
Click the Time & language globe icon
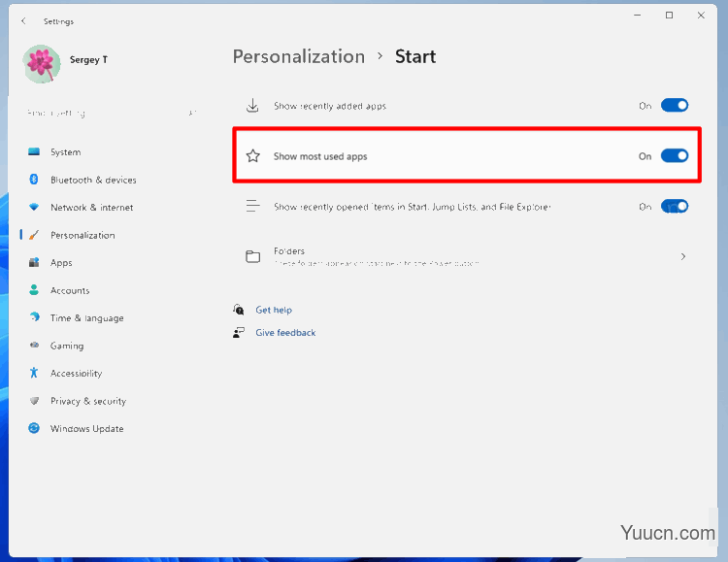34,317
